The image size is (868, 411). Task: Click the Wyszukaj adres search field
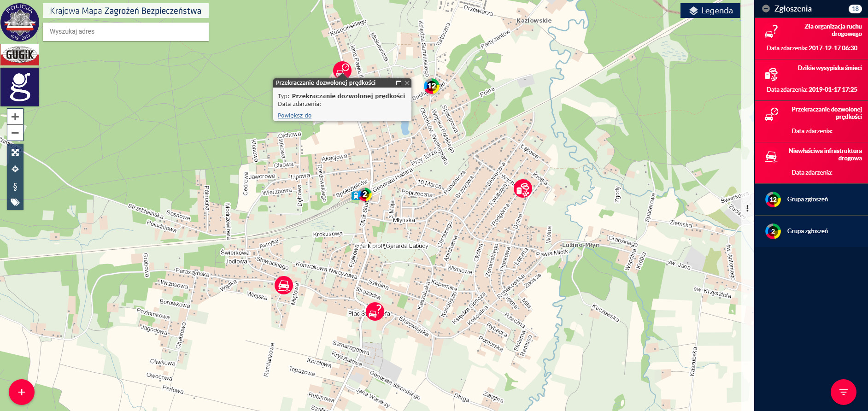[x=125, y=31]
